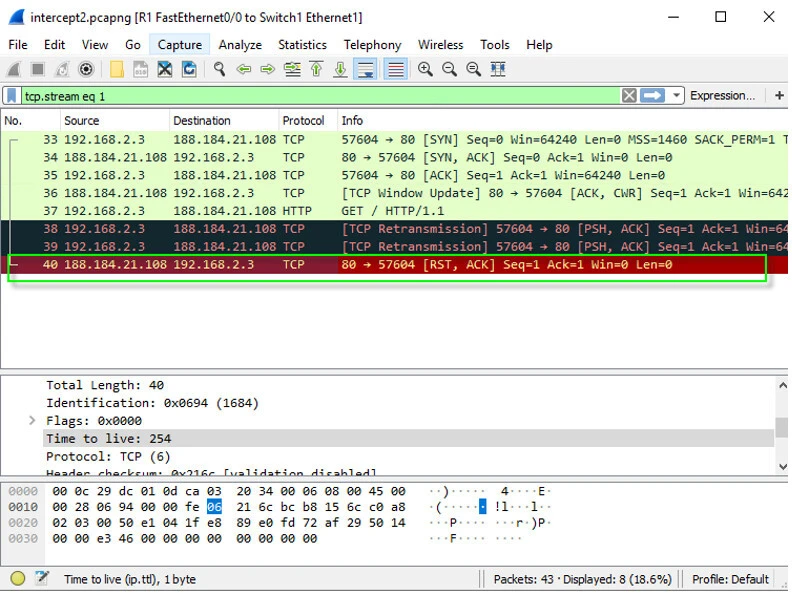Click the Find a packet magnifier icon

coord(219,69)
